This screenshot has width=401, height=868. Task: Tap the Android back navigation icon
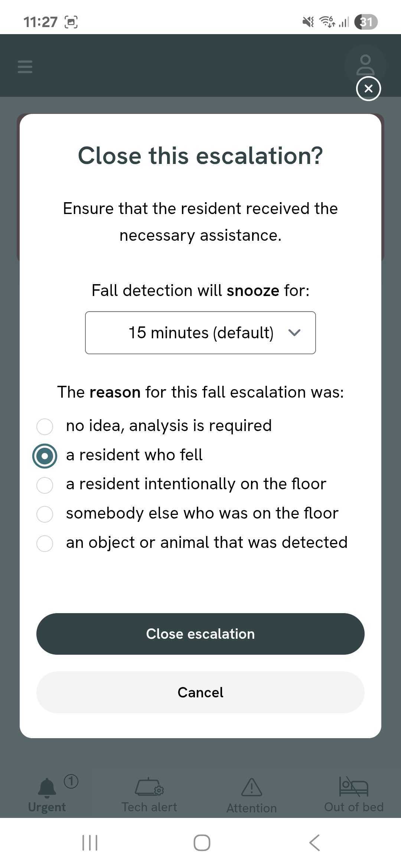[314, 843]
